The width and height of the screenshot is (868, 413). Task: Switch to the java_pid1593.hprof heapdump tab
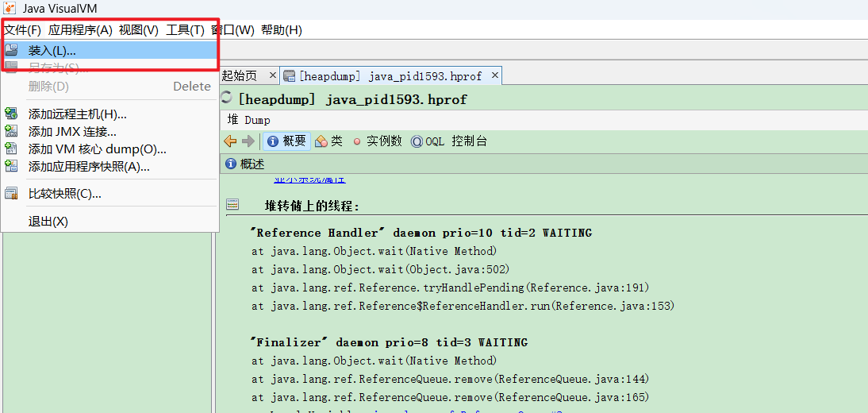tap(390, 76)
